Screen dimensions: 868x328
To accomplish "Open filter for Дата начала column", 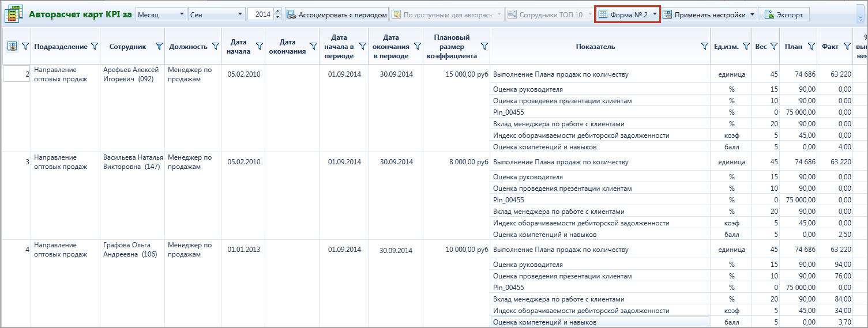I will pos(259,47).
